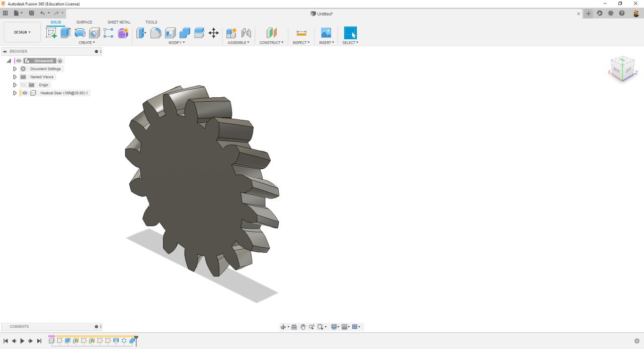Activate the Select tool icon
Viewport: 644px width, 349px height.
tap(350, 33)
